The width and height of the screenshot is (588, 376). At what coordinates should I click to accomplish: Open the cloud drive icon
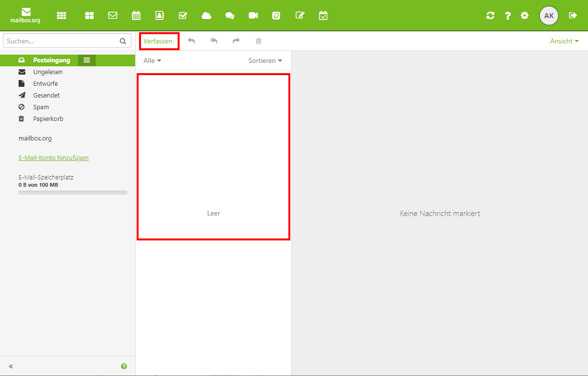(x=206, y=16)
